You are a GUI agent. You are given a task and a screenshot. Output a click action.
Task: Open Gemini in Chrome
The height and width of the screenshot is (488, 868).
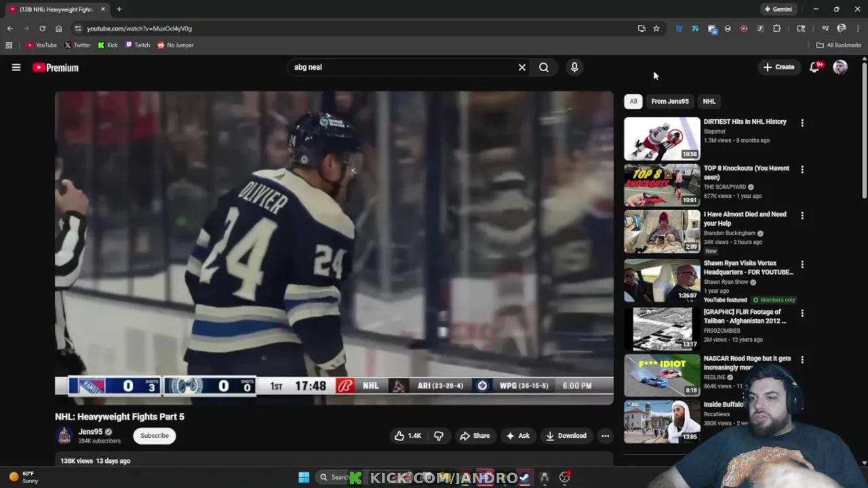click(778, 9)
